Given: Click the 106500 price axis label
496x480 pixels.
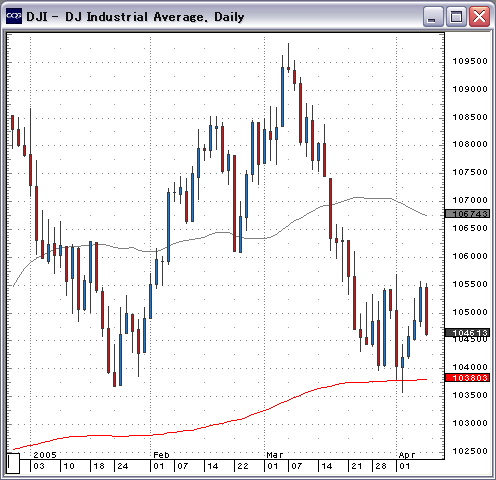Looking at the screenshot, I should (x=470, y=228).
